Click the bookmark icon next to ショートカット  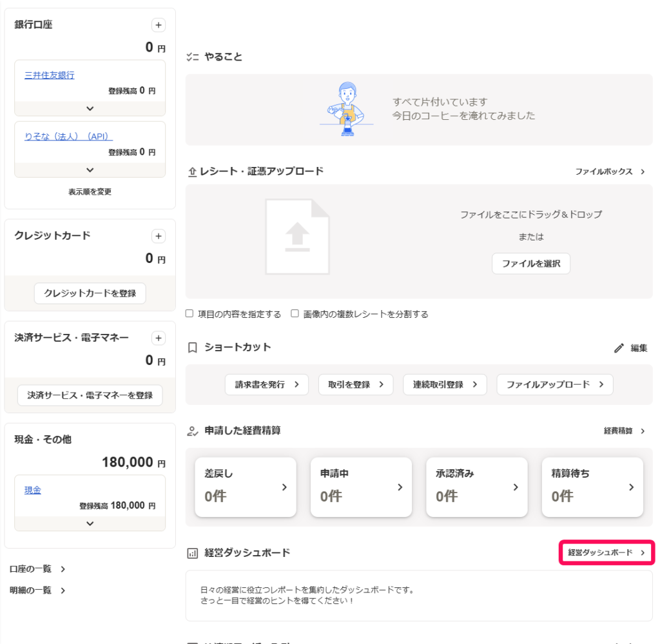coord(192,348)
